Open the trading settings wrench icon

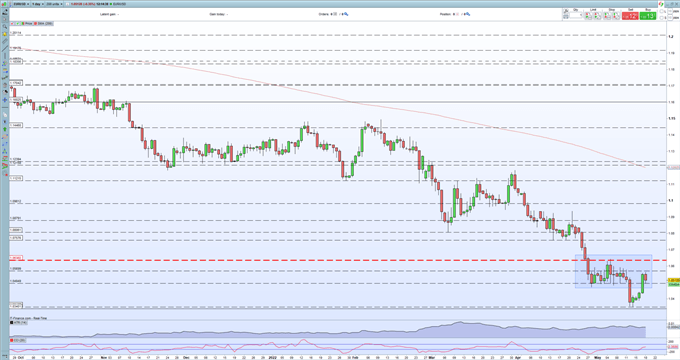pyautogui.click(x=565, y=11)
